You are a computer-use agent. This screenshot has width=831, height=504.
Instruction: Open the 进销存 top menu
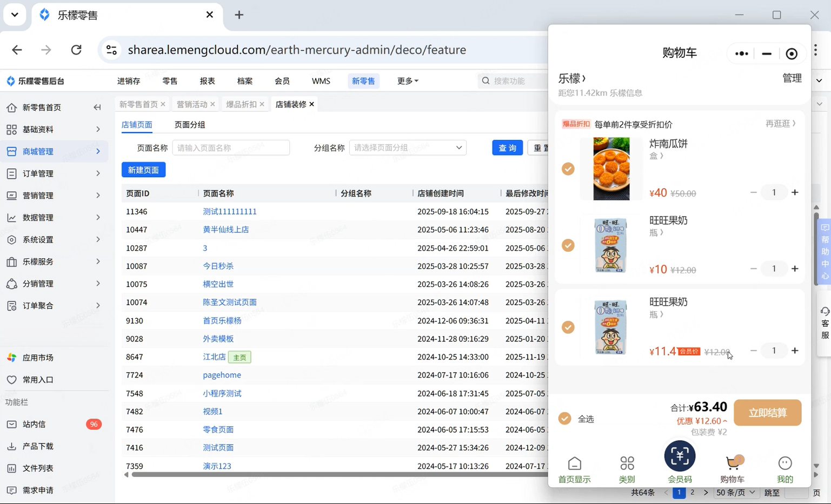(129, 81)
